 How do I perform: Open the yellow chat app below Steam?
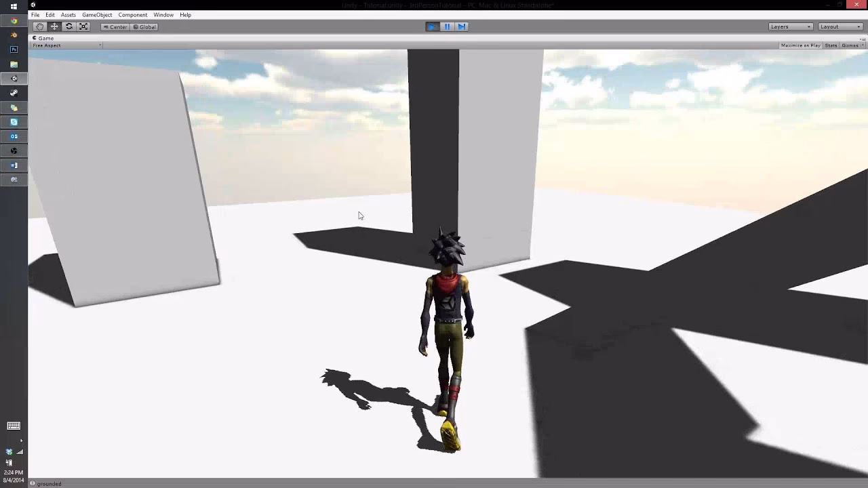[14, 108]
